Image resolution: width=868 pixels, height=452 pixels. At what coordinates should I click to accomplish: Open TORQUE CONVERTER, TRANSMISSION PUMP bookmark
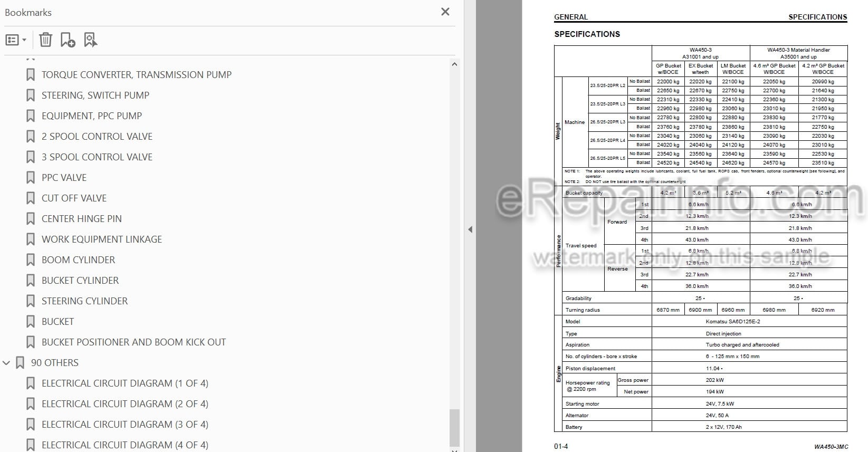click(x=136, y=75)
